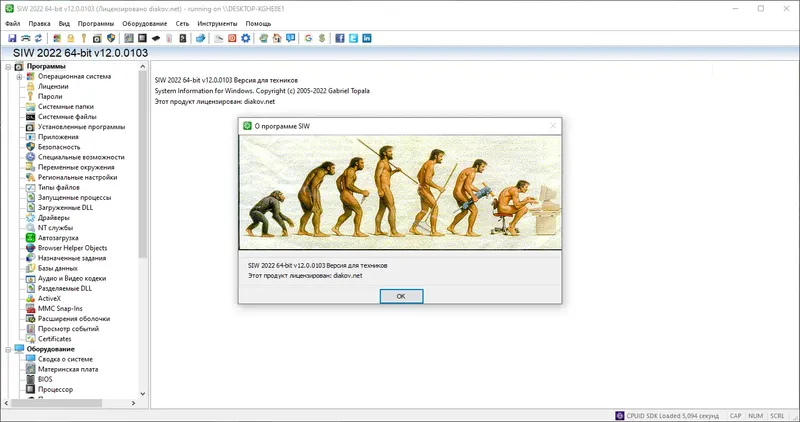Screen dimensions: 800x422
Task: Open the Оборудование menu
Action: [144, 23]
